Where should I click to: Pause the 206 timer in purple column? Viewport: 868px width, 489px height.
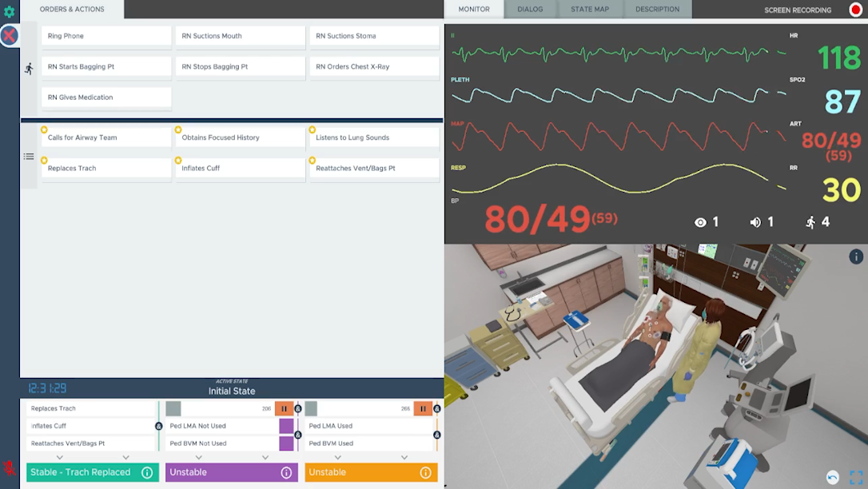(284, 408)
